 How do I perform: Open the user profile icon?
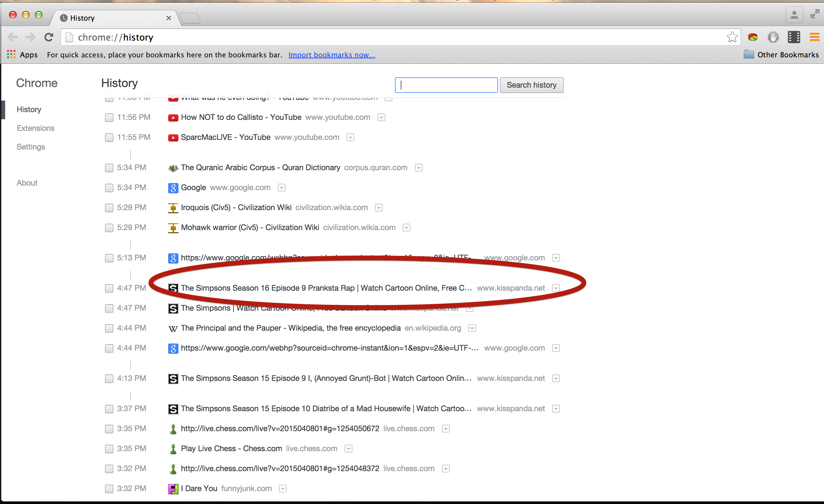[x=794, y=15]
